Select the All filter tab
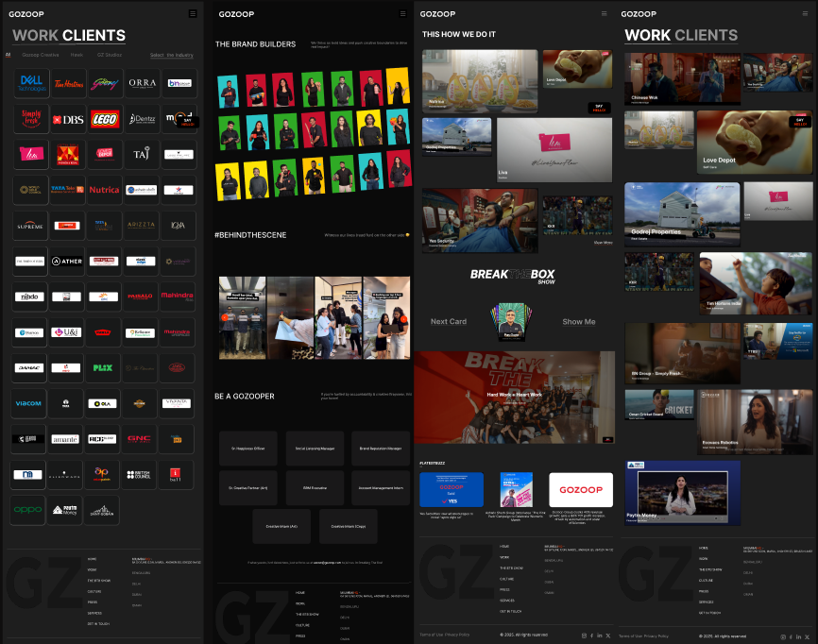Viewport: 818px width, 644px height. click(8, 55)
